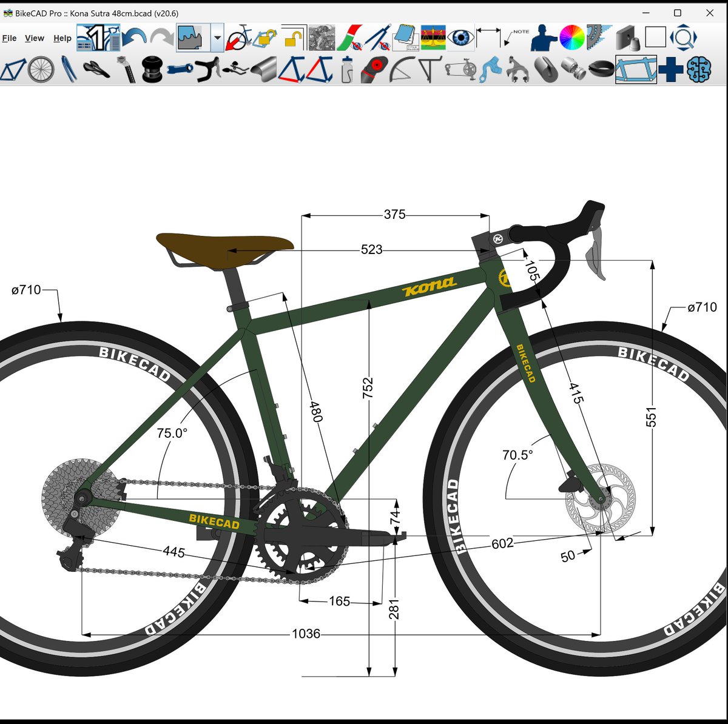Select the 70.5° head angle label

(x=517, y=454)
